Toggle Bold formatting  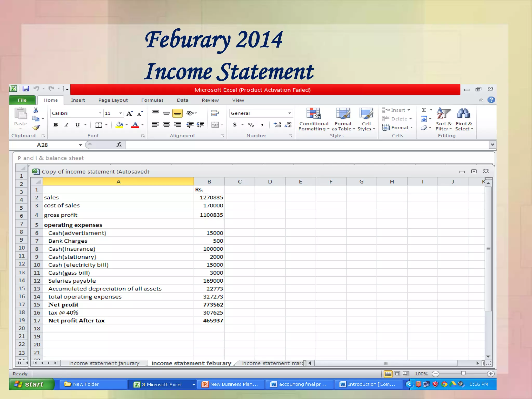click(56, 125)
